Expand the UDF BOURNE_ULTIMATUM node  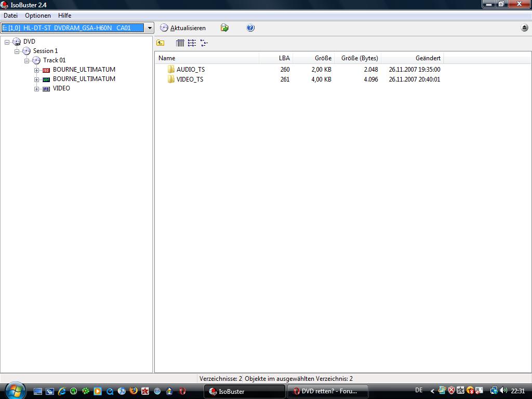click(x=36, y=79)
